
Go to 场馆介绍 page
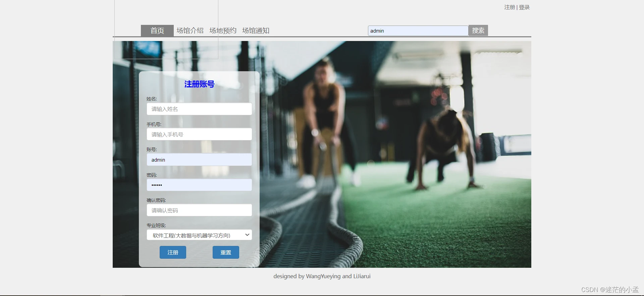190,31
